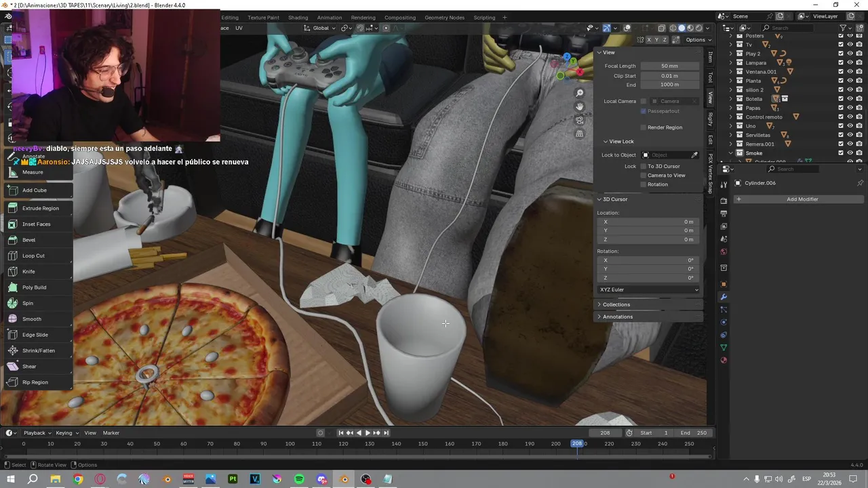Open the World properties tab

pyautogui.click(x=724, y=252)
